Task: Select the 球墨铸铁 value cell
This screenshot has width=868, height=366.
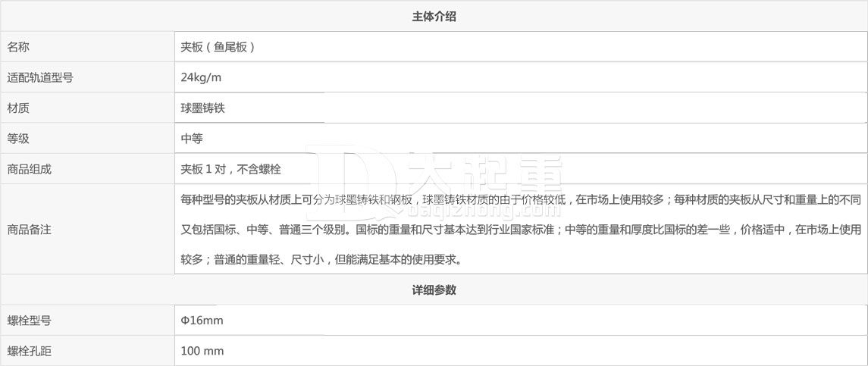Action: [x=520, y=108]
